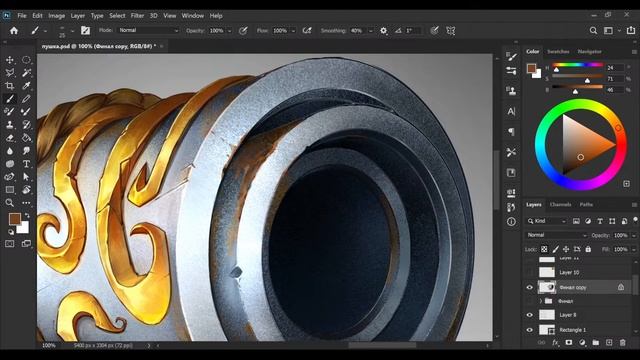The height and width of the screenshot is (360, 640).
Task: Select the Elliptical Marquee tool
Action: (26, 60)
